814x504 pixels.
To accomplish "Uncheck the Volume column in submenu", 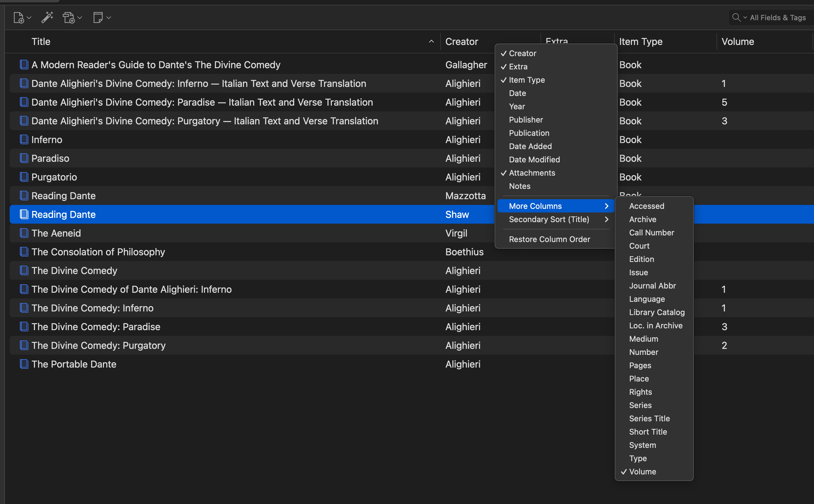I will 642,472.
